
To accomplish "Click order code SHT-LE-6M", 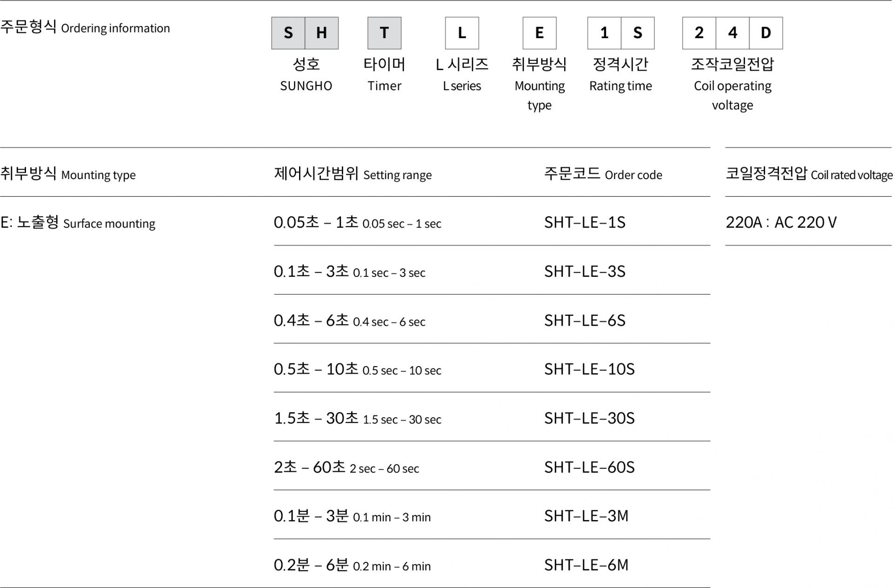I will (586, 565).
